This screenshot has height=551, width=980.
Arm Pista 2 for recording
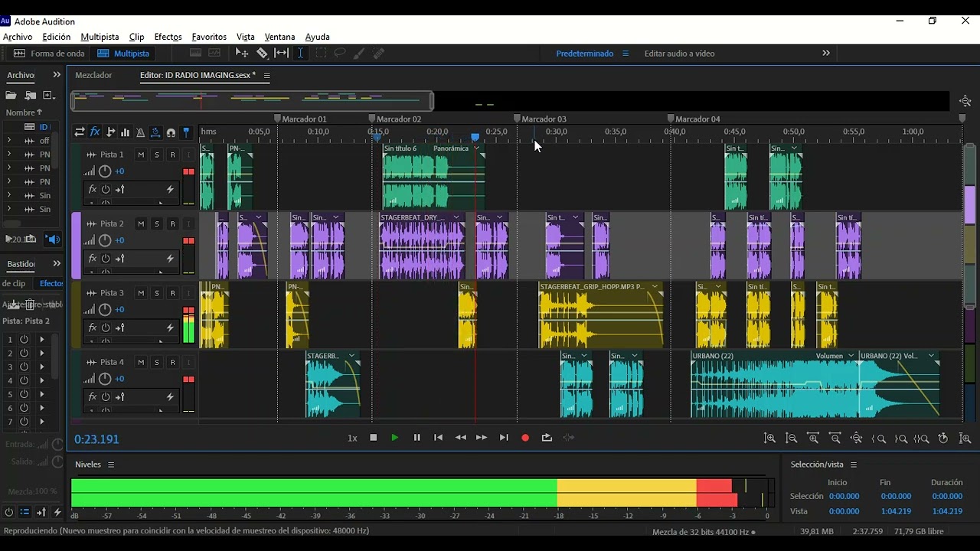click(173, 223)
